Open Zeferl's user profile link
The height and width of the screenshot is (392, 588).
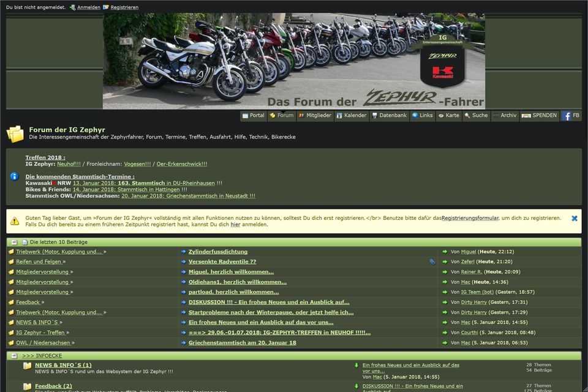(467, 262)
